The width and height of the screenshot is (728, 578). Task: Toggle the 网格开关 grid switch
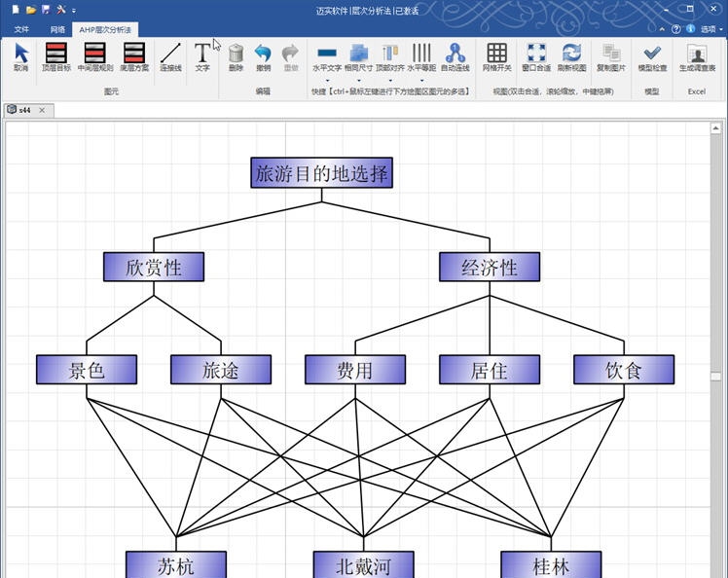click(x=496, y=56)
